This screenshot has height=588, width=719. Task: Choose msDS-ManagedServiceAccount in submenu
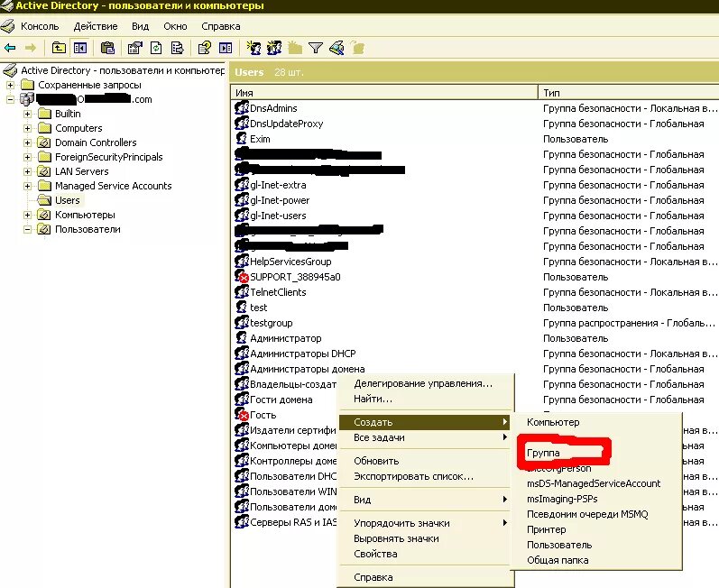pos(594,483)
